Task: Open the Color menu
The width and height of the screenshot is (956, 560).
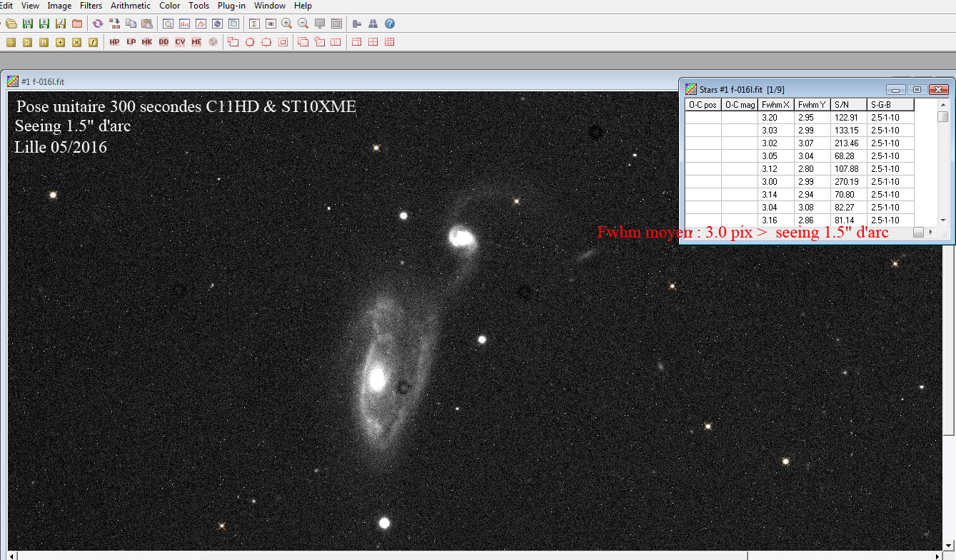Action: point(170,6)
